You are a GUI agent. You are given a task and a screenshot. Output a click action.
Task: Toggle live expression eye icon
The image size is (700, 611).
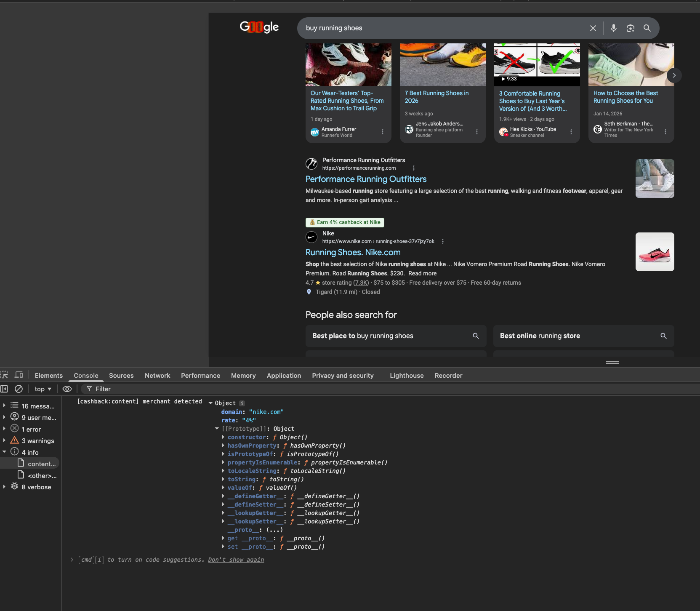pos(67,389)
